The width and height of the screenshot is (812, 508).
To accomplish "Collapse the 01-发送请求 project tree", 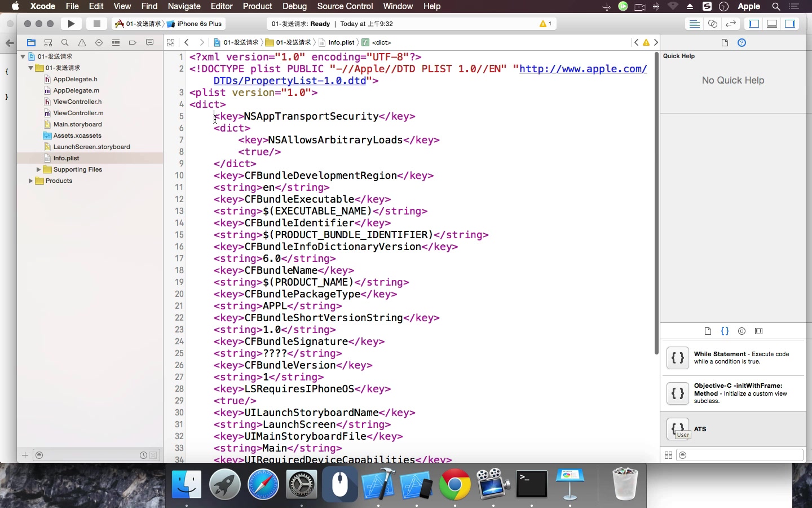I will pyautogui.click(x=23, y=56).
